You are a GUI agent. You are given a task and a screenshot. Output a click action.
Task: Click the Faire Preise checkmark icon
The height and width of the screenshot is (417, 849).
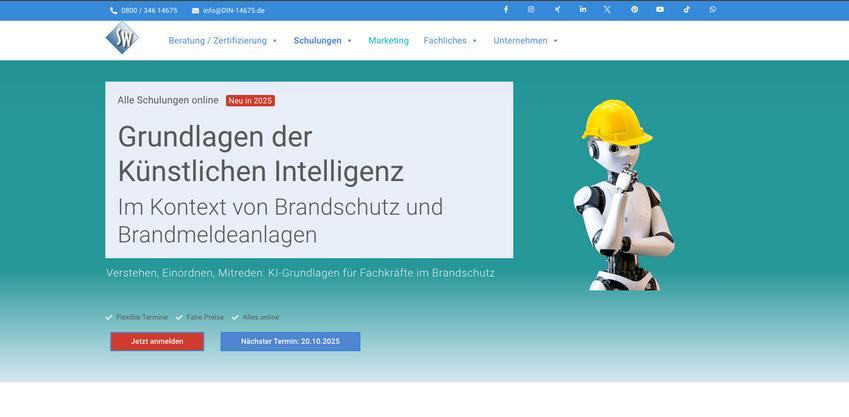(x=179, y=317)
